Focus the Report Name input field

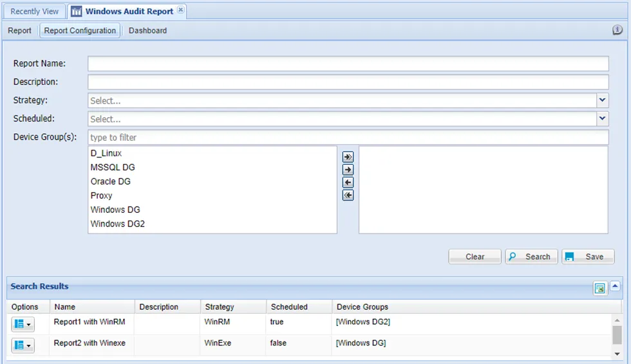(x=348, y=64)
